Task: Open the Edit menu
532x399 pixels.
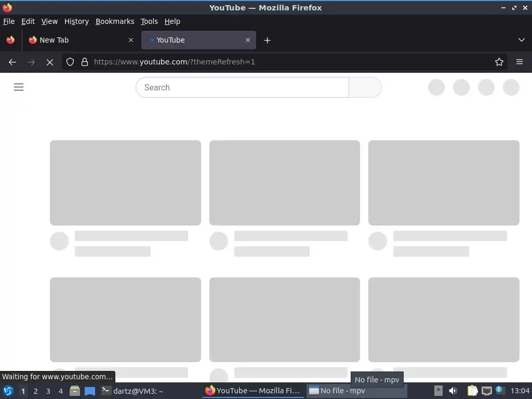Action: coord(28,21)
